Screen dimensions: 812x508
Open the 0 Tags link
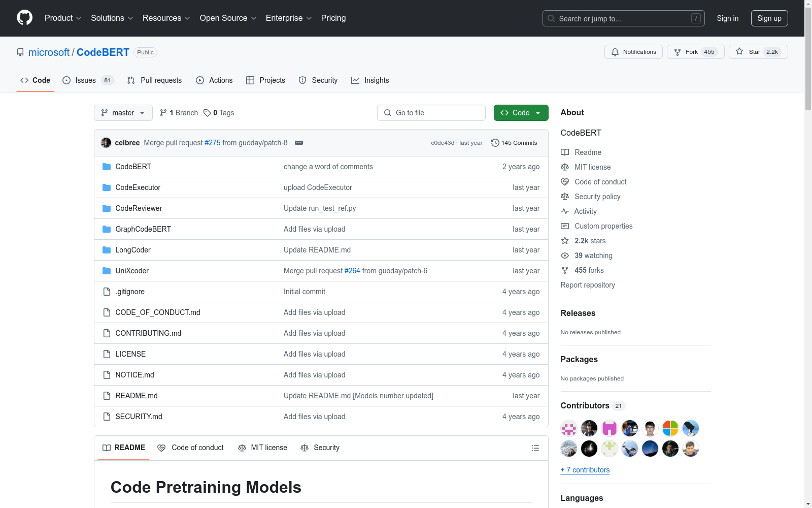coord(219,113)
